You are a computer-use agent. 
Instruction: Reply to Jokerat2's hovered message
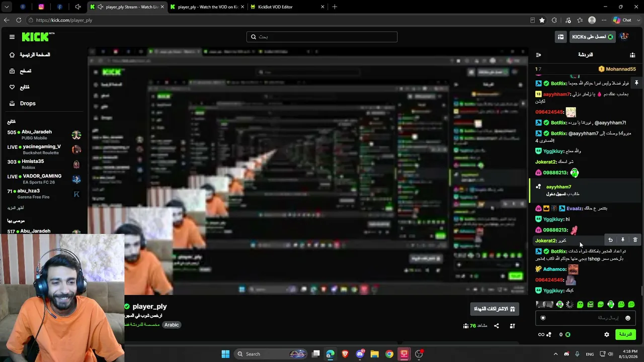pos(610,240)
